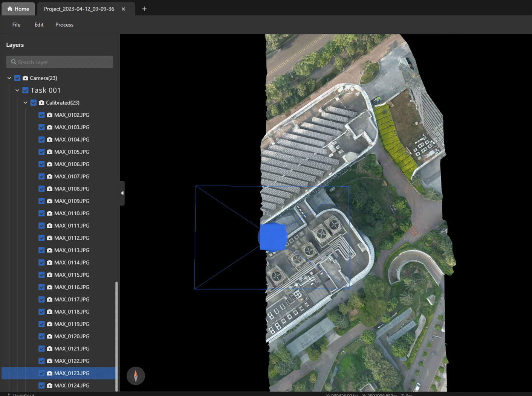Image resolution: width=532 pixels, height=396 pixels.
Task: Collapse the Camera(23) tree node
Action: pyautogui.click(x=9, y=78)
